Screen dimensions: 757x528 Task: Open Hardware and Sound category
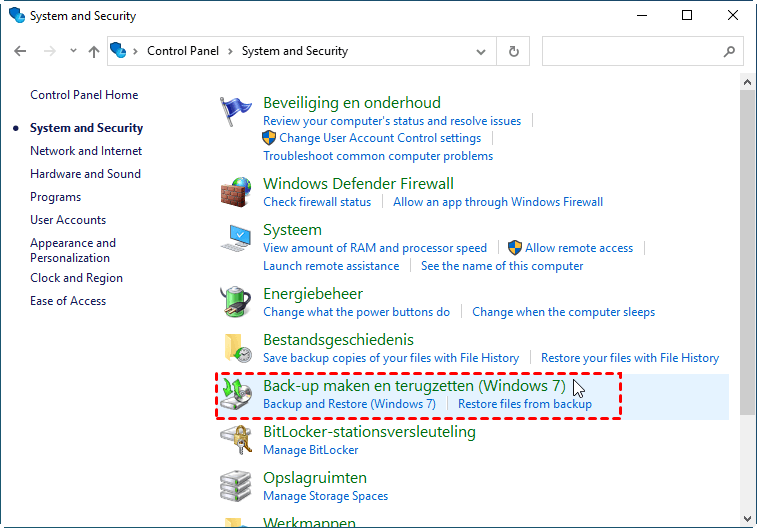coord(85,174)
